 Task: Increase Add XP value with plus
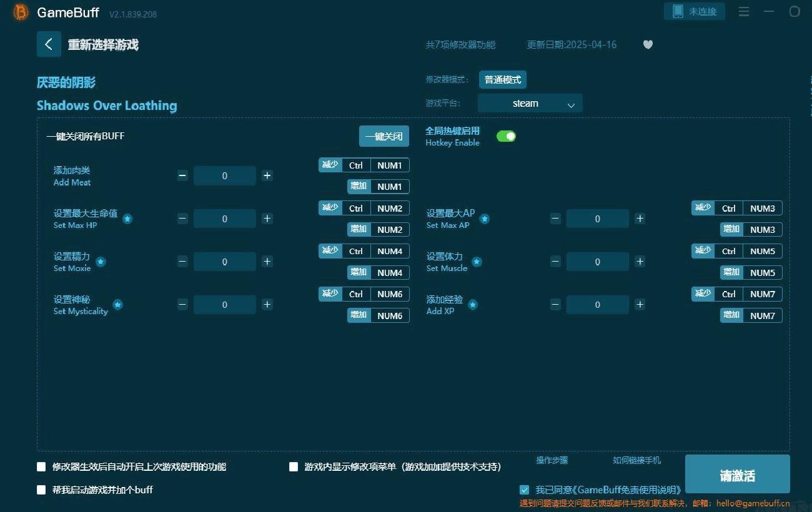point(640,305)
